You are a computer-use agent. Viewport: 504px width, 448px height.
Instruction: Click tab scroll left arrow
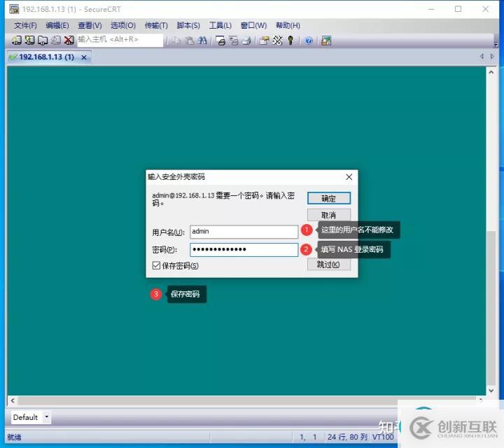[482, 56]
